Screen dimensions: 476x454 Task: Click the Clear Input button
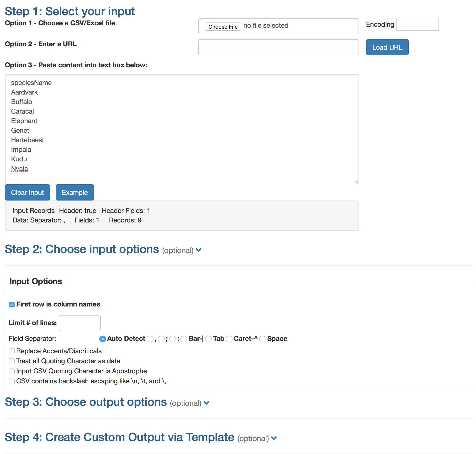click(28, 192)
